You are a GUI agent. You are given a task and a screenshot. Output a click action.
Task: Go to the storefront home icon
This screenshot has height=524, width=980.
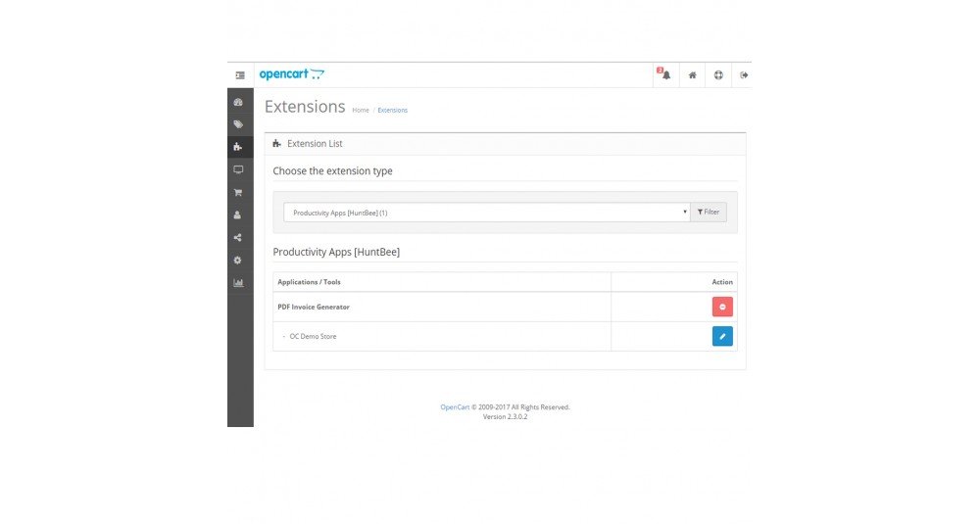[x=693, y=75]
